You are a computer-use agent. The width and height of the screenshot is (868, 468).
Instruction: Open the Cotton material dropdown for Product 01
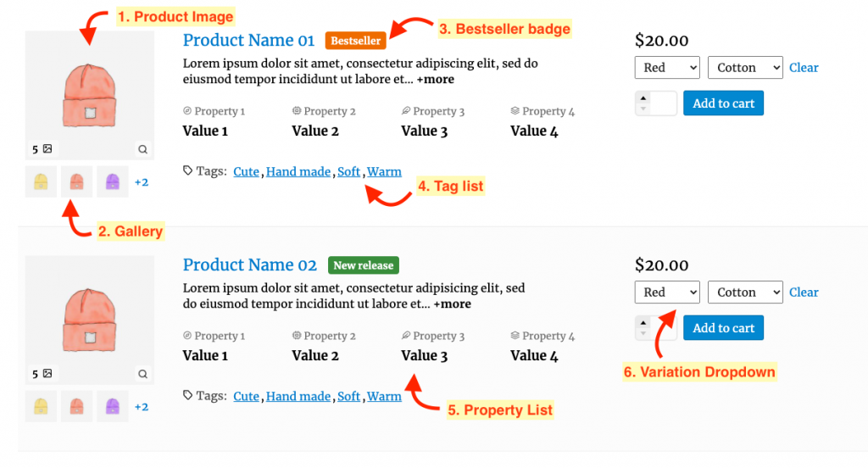click(745, 68)
